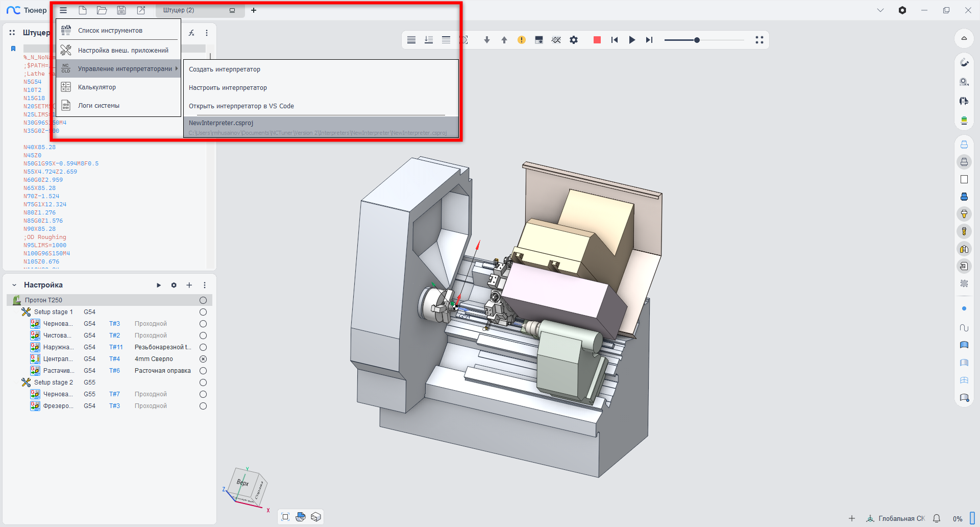The height and width of the screenshot is (527, 980).
Task: Click the save file icon
Action: click(121, 10)
